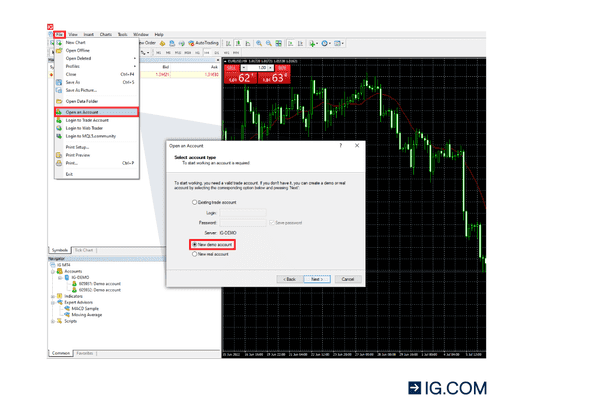Screen dimensions: 600x420
Task: Click the Login input field
Action: tap(243, 213)
